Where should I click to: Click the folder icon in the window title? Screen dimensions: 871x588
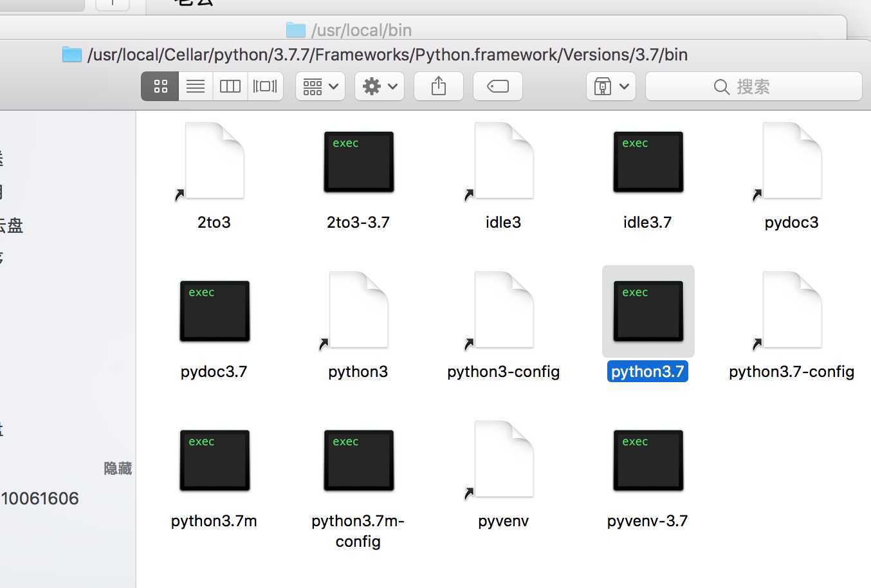[x=72, y=55]
